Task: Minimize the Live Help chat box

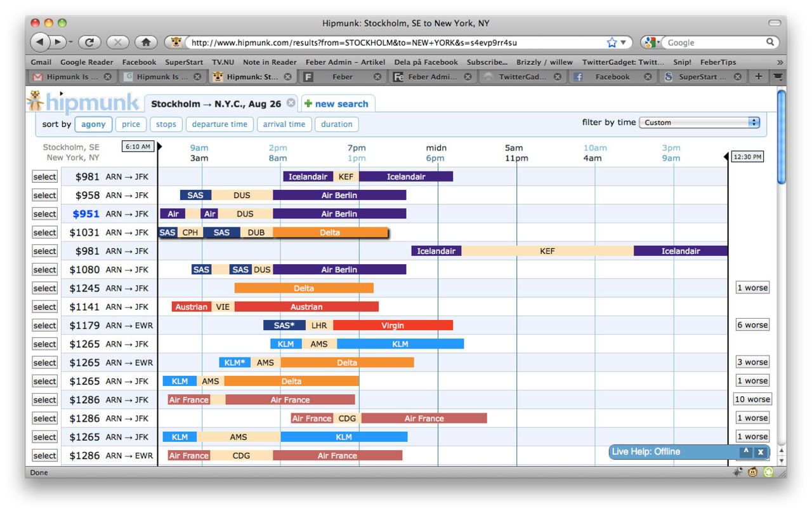Action: coord(746,452)
